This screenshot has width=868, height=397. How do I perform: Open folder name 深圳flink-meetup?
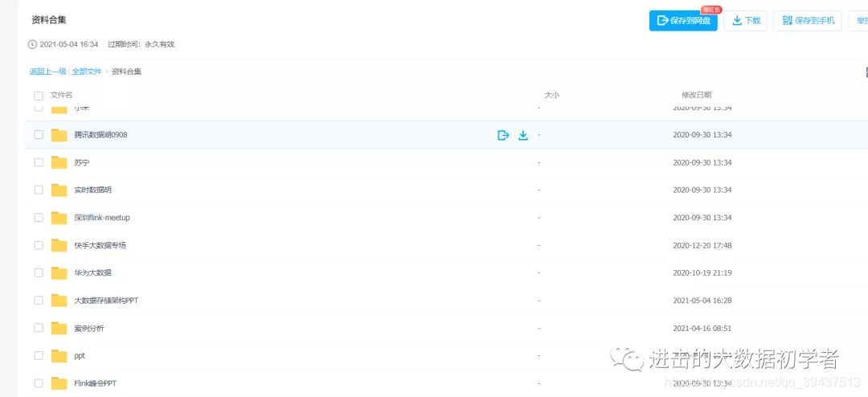(x=102, y=218)
